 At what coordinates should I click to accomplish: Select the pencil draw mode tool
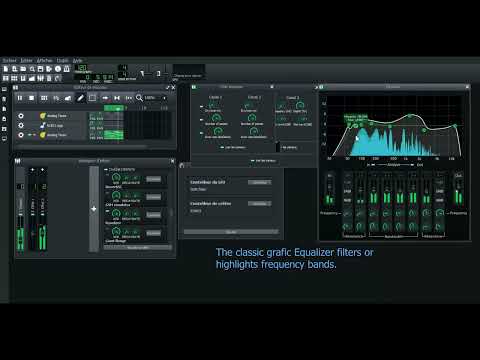[x=80, y=98]
